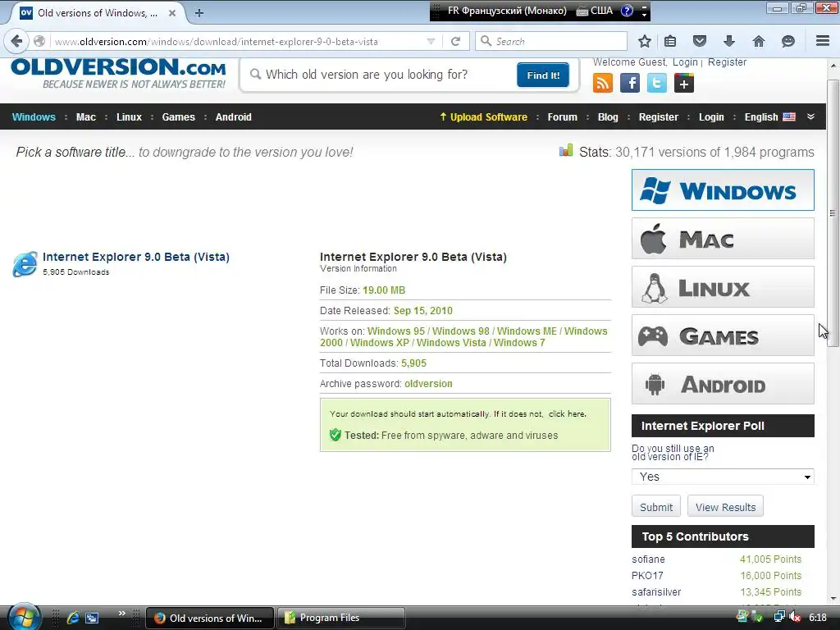
Task: Show bookmarks list icon in toolbar
Action: 670,41
